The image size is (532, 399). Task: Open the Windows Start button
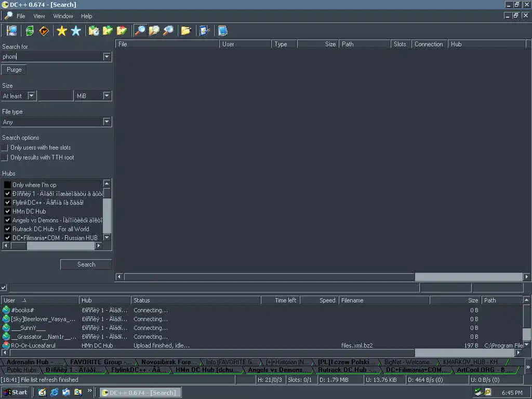coord(16,392)
